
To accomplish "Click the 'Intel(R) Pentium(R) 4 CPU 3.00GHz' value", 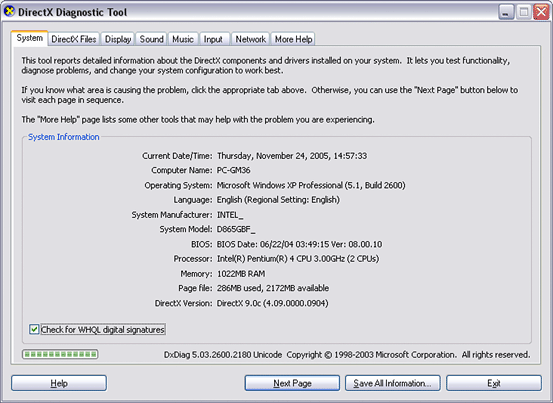I will click(281, 259).
